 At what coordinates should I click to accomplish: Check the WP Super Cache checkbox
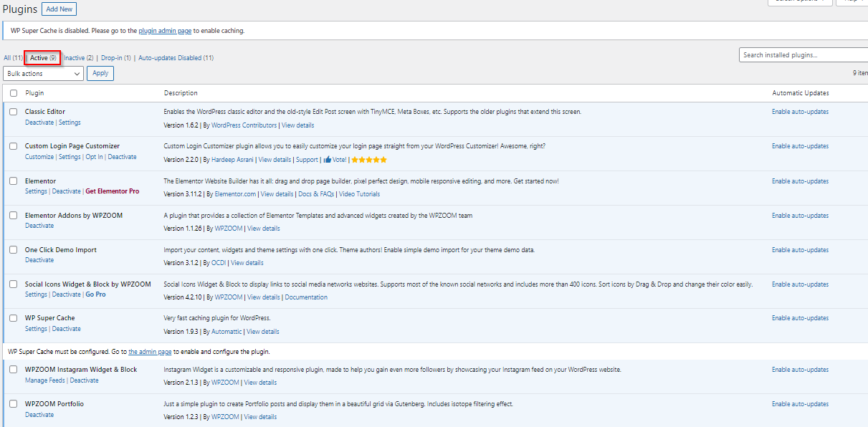pos(14,318)
